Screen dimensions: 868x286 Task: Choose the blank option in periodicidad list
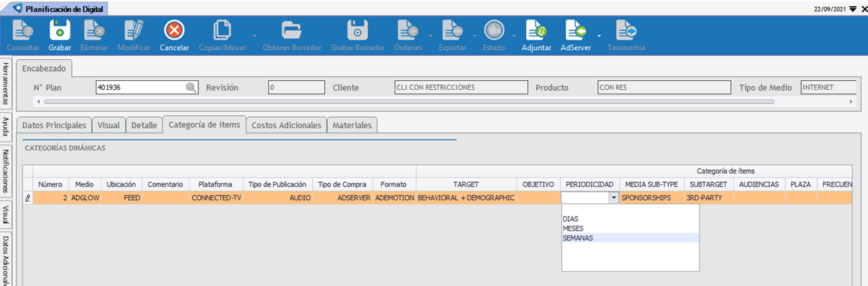(x=631, y=210)
